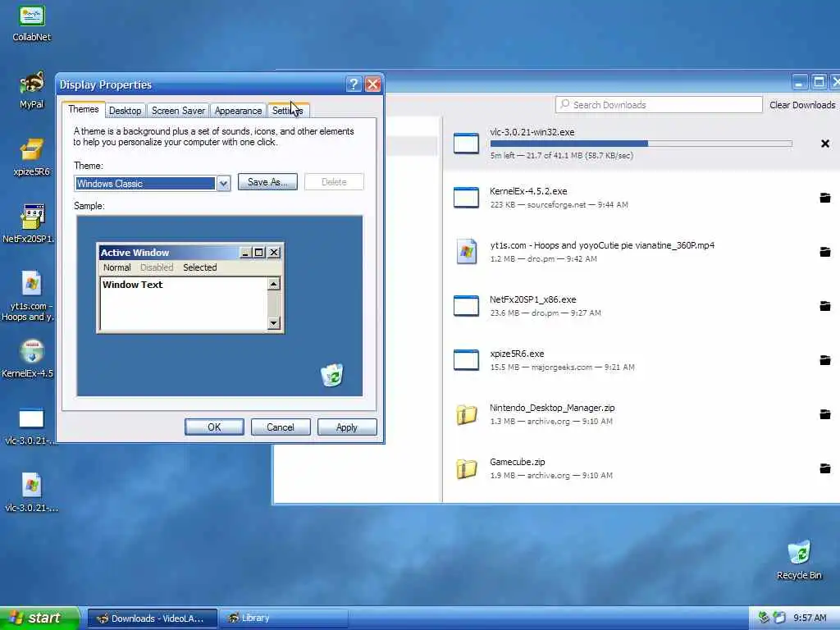Click the Gamecube.zip folder icon
The height and width of the screenshot is (630, 840).
pyautogui.click(x=466, y=468)
